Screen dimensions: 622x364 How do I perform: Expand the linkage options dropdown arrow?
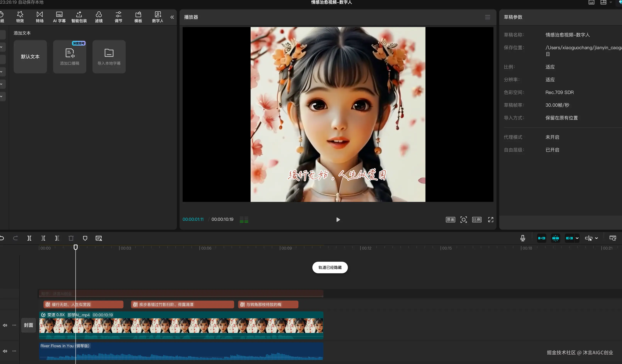click(x=577, y=238)
